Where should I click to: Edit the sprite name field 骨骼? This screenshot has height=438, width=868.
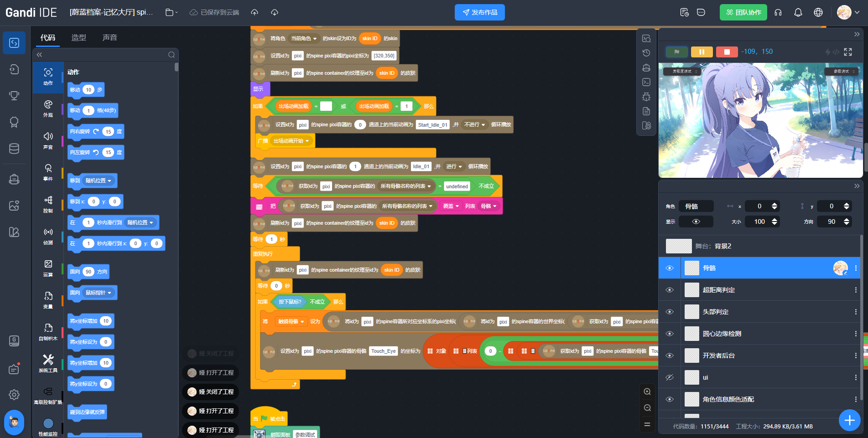[696, 206]
